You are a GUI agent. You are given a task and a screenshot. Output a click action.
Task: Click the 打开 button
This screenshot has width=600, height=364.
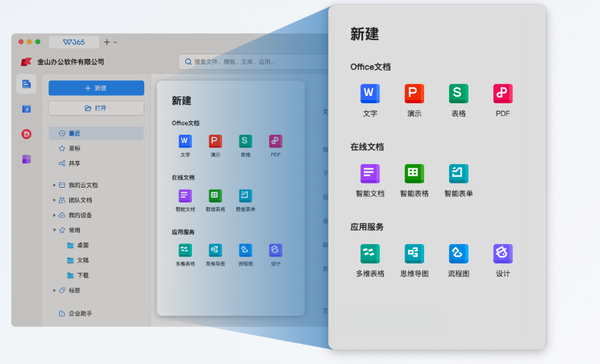click(96, 108)
